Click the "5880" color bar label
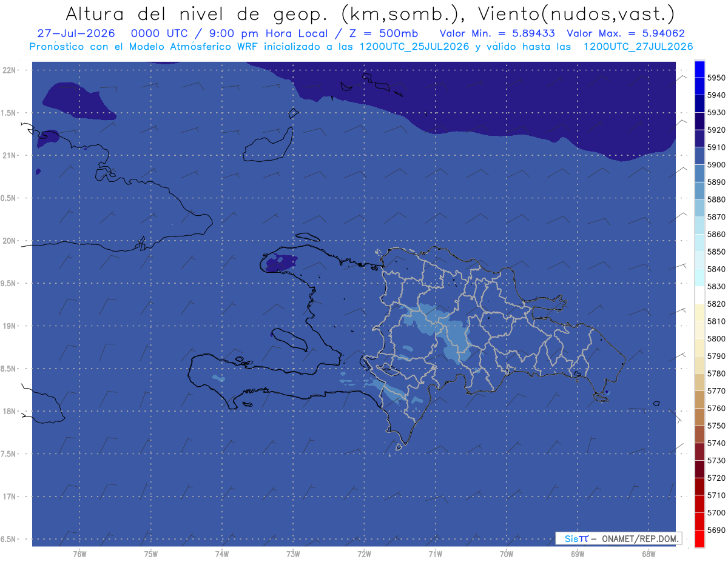This screenshot has width=728, height=562. 716,199
